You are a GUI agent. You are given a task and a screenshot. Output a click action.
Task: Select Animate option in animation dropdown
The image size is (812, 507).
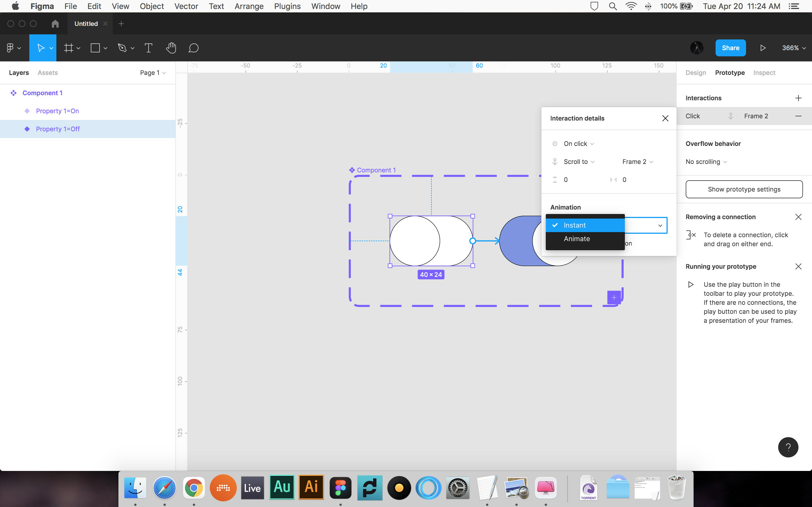(576, 238)
